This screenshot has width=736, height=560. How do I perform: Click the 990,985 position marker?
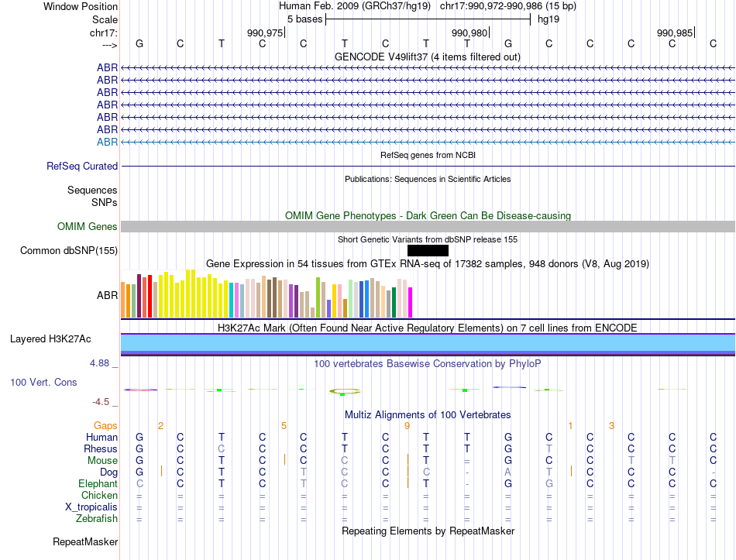(x=675, y=33)
